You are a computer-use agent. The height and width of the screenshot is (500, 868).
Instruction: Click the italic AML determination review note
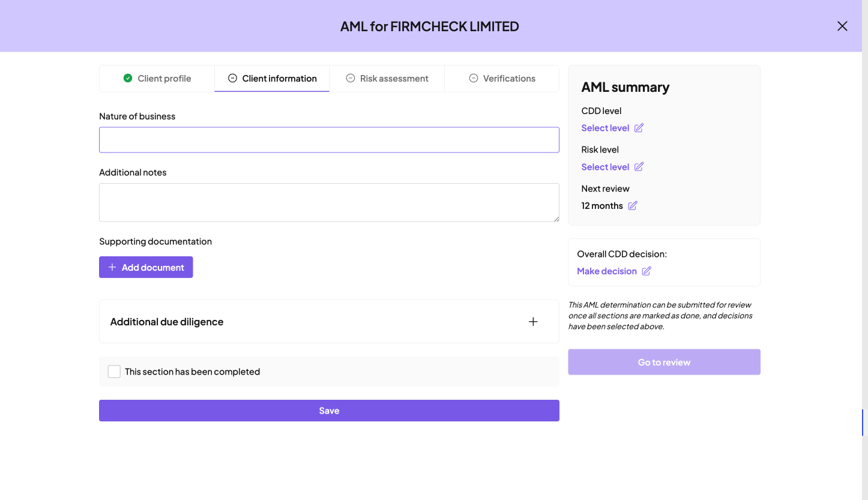[660, 316]
